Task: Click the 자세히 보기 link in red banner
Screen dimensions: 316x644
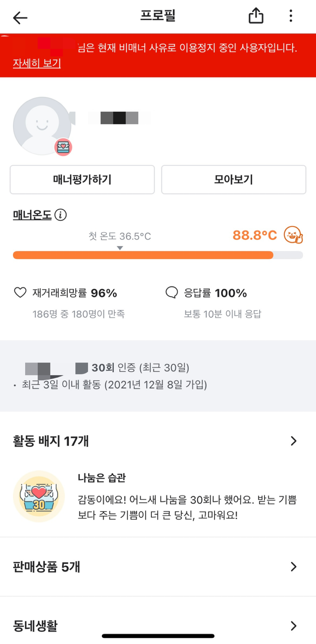Action: point(37,63)
